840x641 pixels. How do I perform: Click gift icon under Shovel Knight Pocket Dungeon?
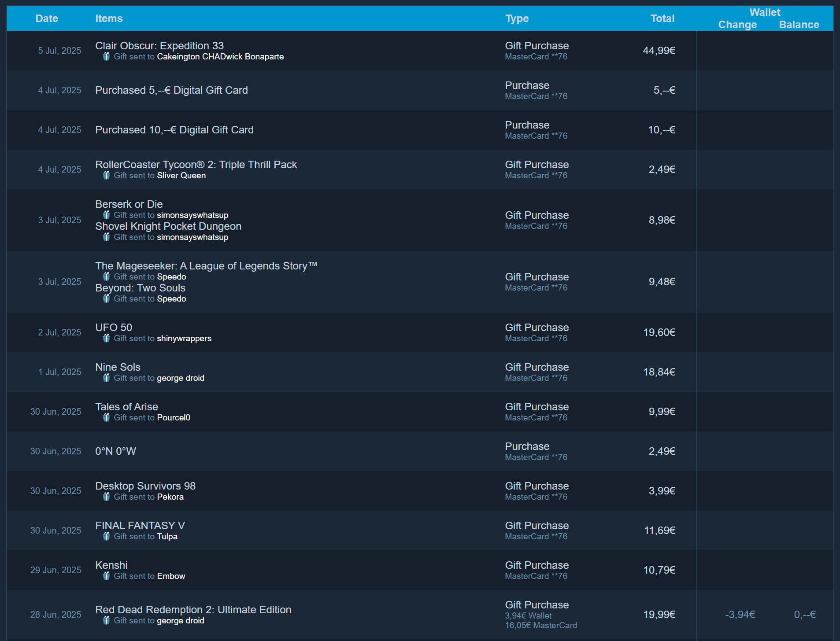click(x=106, y=237)
